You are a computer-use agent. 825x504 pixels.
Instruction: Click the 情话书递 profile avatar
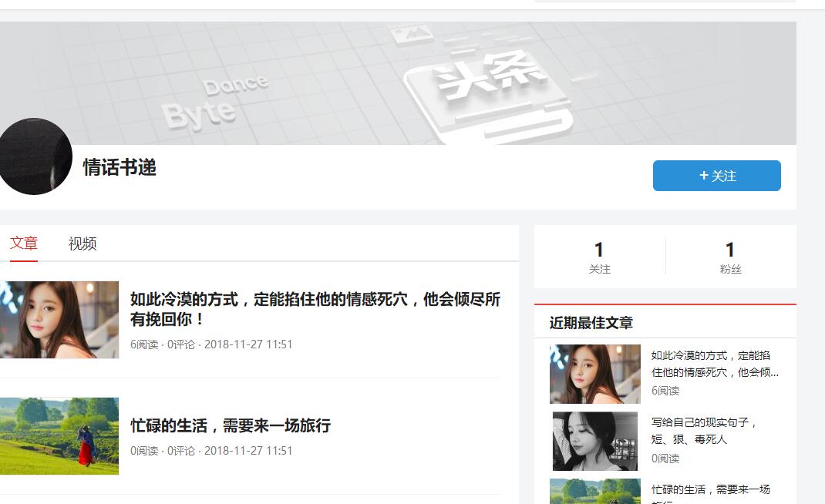coord(35,156)
